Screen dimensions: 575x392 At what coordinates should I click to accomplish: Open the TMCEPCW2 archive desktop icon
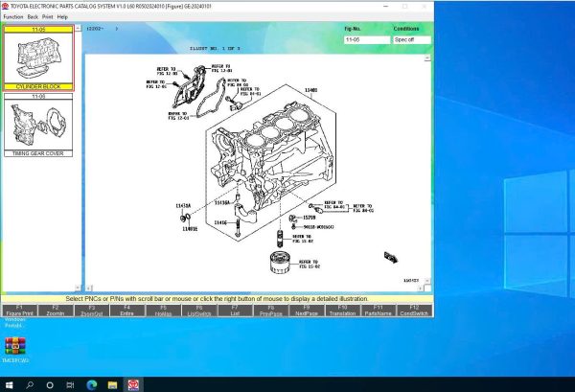[15, 350]
